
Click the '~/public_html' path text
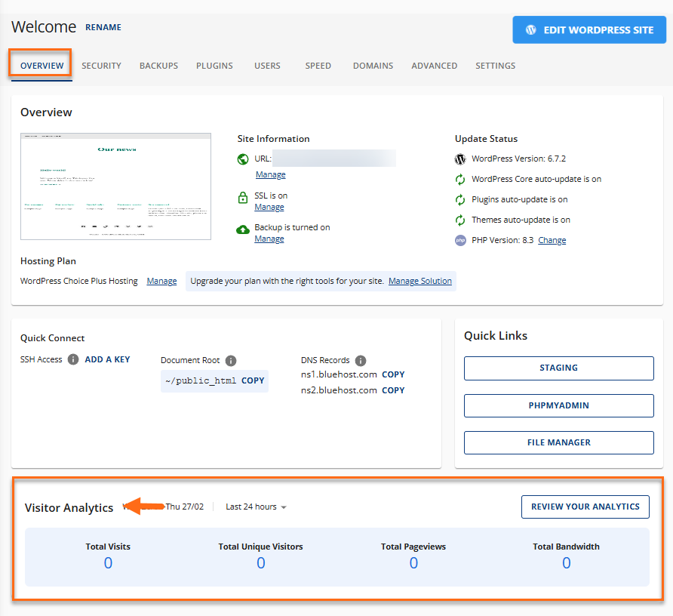(x=201, y=381)
